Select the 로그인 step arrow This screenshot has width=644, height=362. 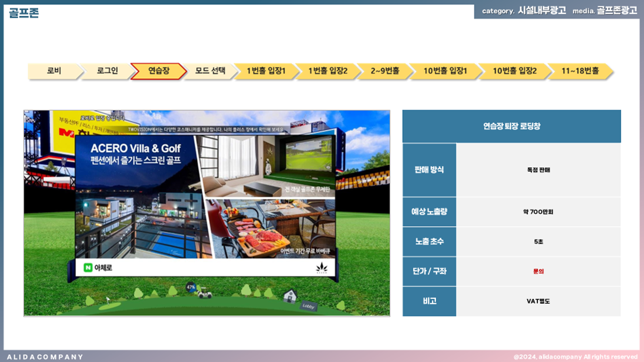[107, 71]
